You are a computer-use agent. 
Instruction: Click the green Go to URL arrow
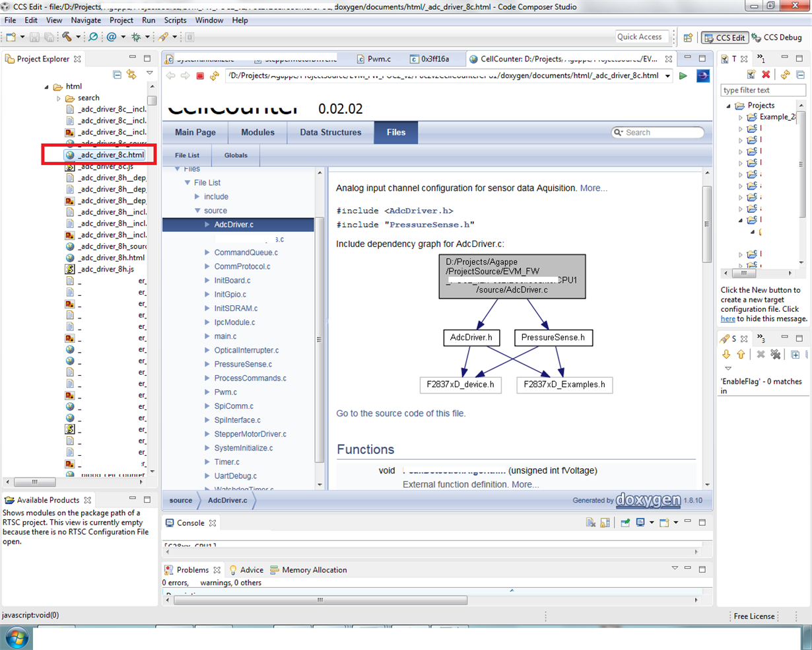[x=683, y=76]
